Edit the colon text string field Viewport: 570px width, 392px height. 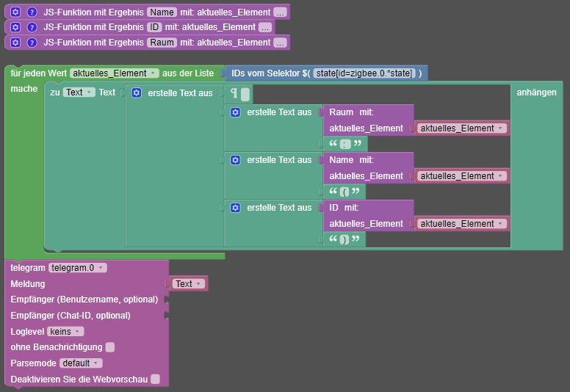point(345,144)
